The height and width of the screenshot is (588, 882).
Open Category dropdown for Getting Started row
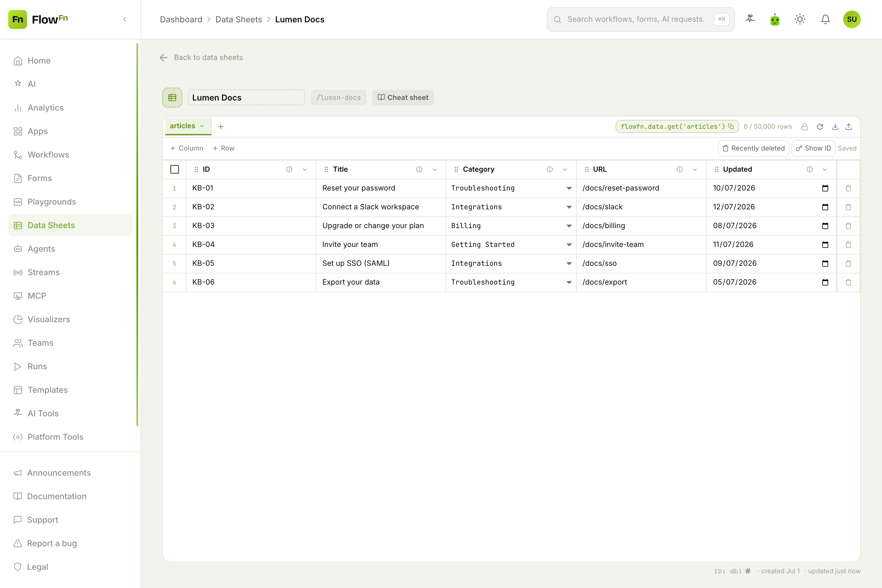569,245
